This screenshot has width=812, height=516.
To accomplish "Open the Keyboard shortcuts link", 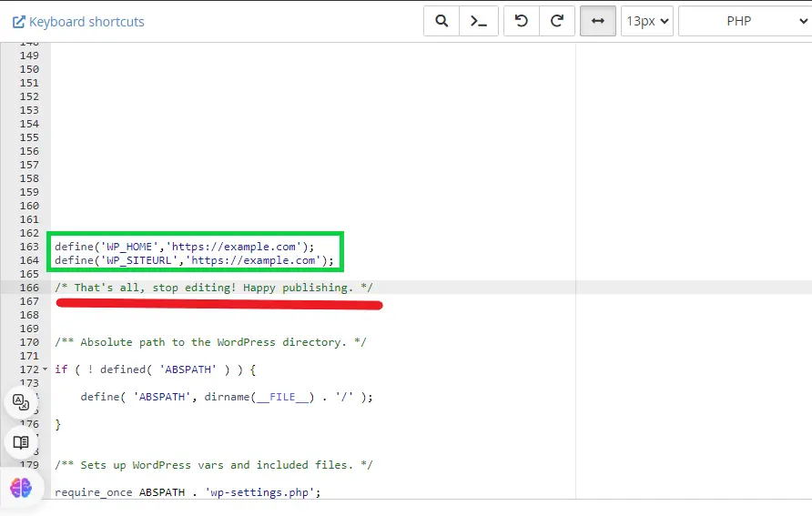I will coord(78,21).
